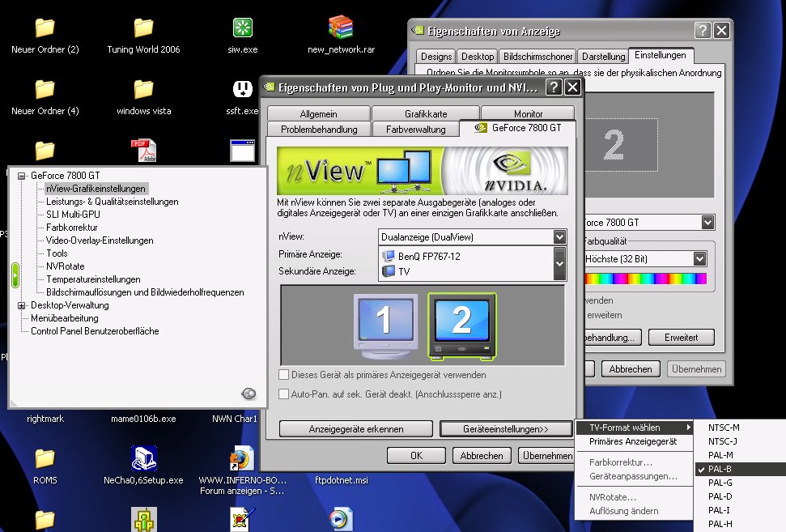Switch to the Allgemein tab
Viewport: 786px width, 532px height.
click(x=319, y=114)
